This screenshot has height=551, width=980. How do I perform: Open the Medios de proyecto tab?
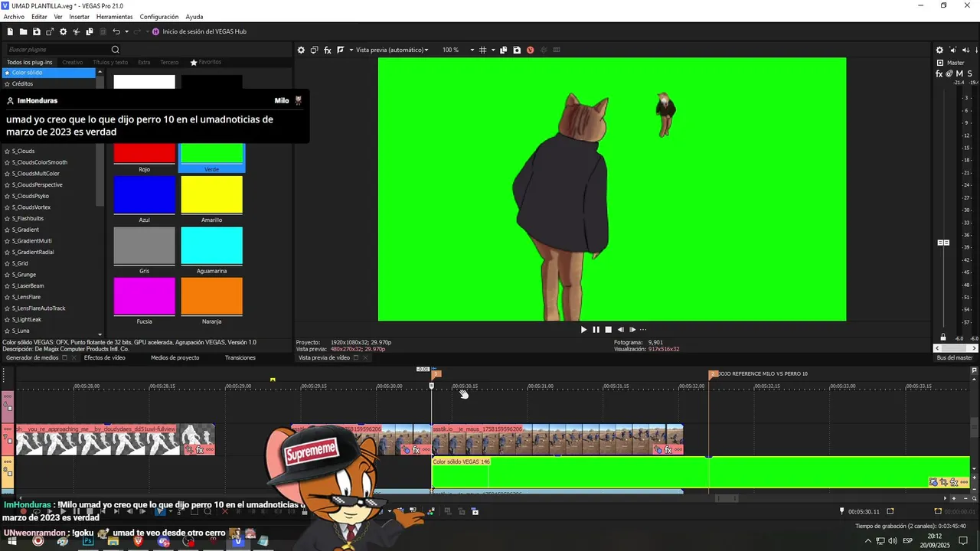point(175,357)
